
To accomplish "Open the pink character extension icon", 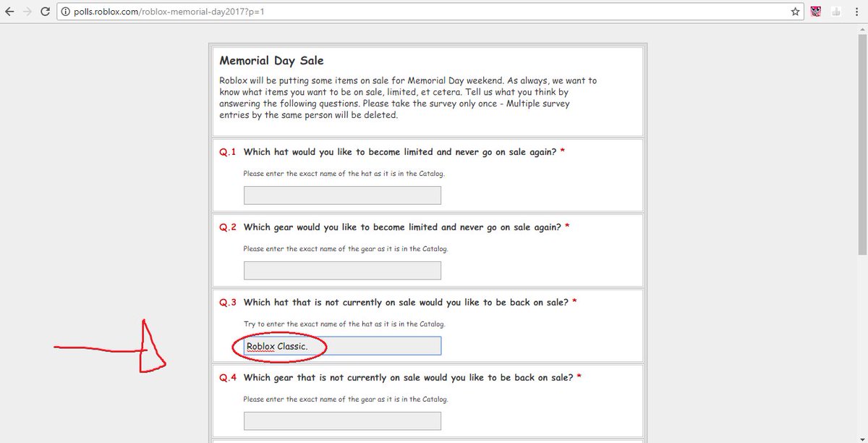I will tap(816, 12).
